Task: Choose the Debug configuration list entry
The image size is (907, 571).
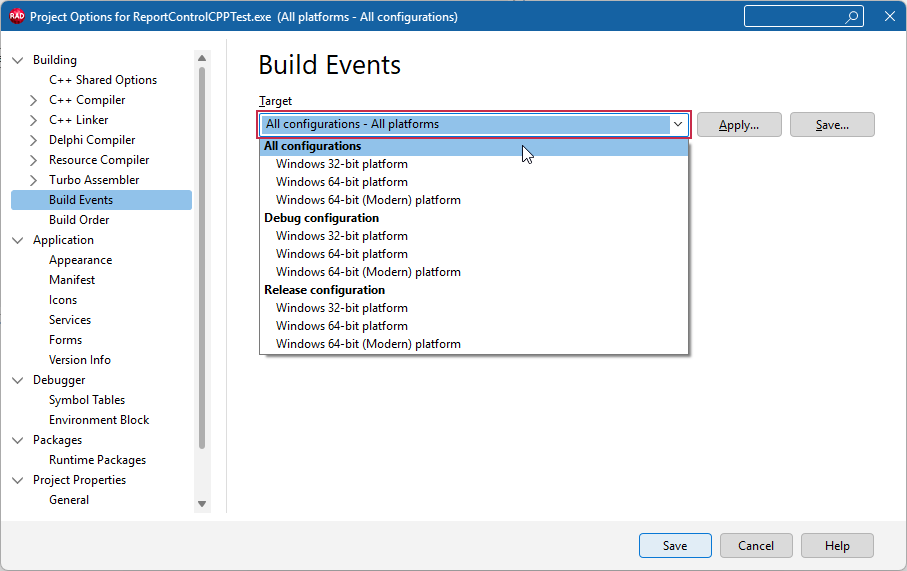Action: pyautogui.click(x=474, y=218)
